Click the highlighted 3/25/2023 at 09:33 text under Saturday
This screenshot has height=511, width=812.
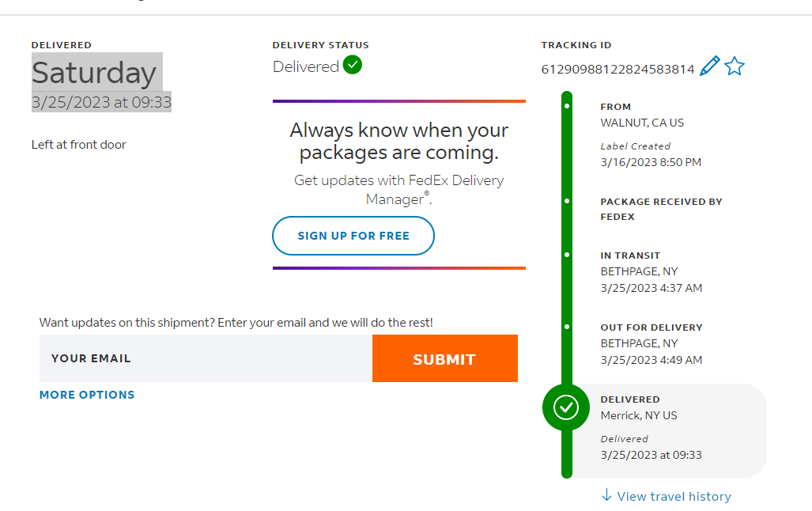101,102
